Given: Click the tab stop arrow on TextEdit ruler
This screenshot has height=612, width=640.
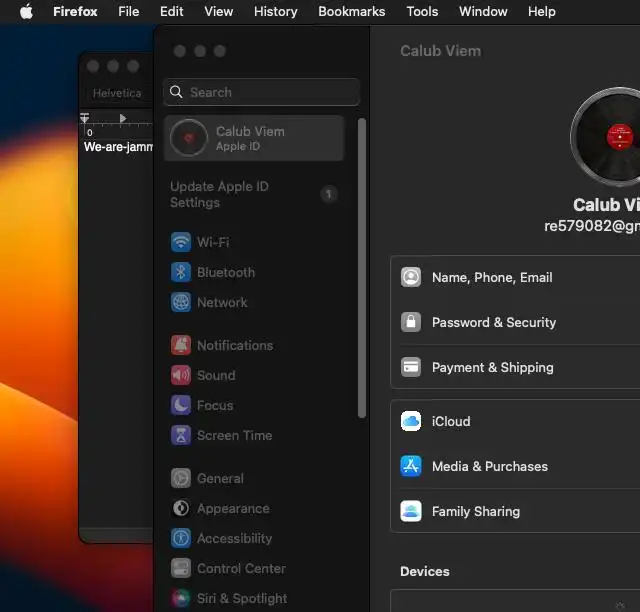Looking at the screenshot, I should click(x=122, y=118).
